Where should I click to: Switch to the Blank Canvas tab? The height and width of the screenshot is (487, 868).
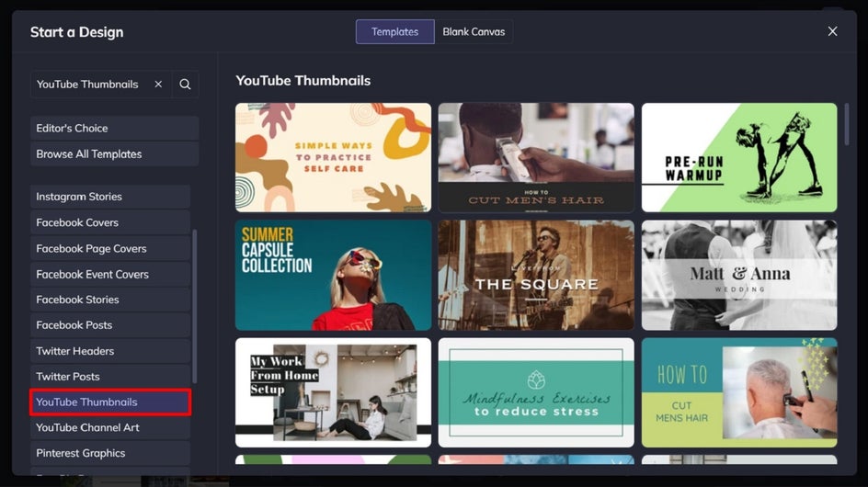pos(474,31)
